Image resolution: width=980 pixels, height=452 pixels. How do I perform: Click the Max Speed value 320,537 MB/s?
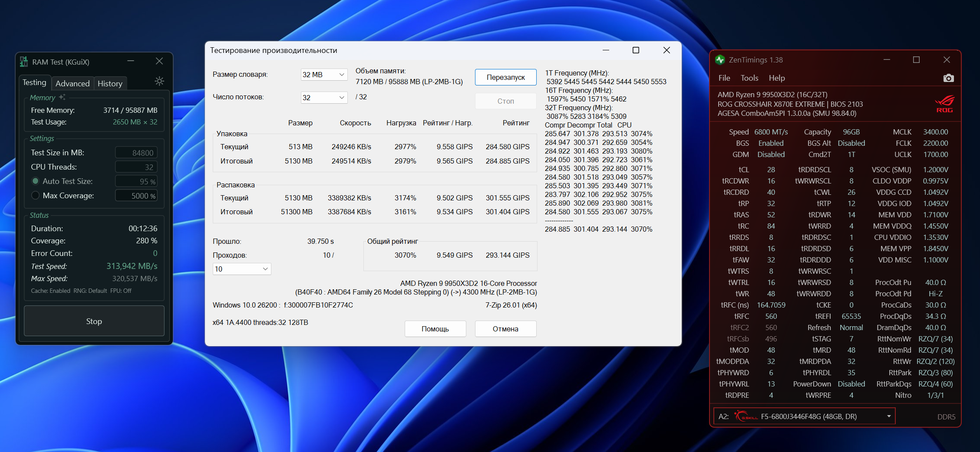click(135, 278)
